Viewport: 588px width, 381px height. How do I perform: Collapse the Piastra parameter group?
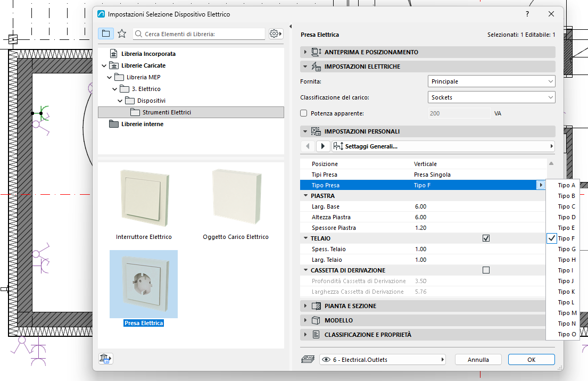coord(305,196)
